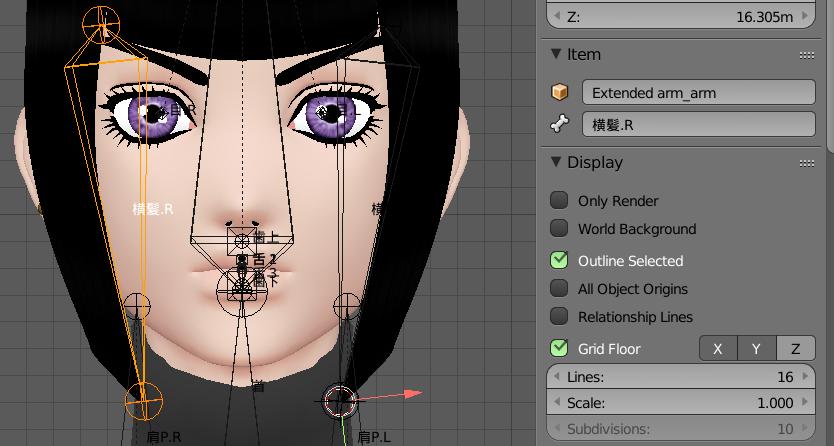The height and width of the screenshot is (446, 834).
Task: Increase the Z location value
Action: (x=805, y=16)
